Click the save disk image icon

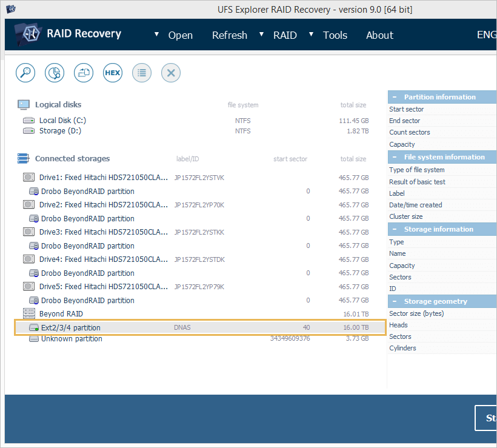click(x=84, y=73)
